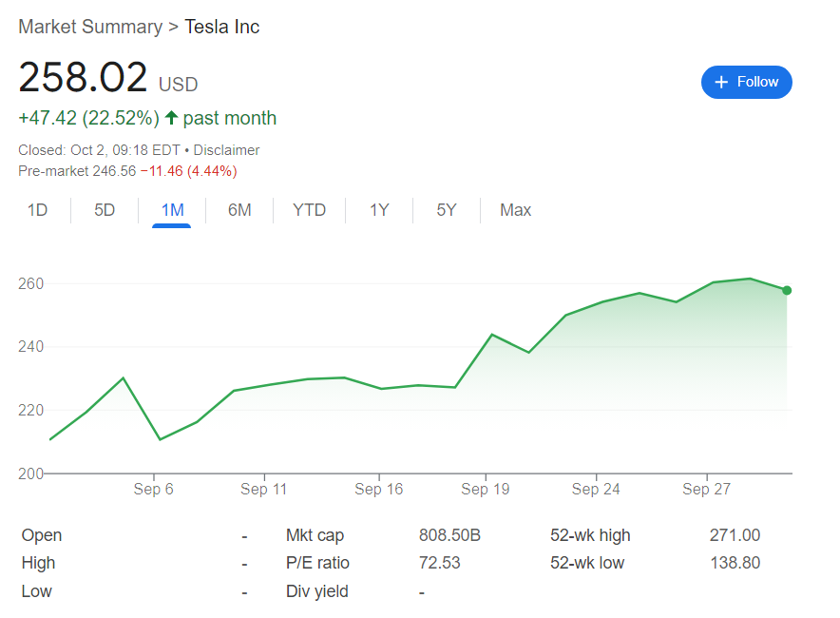
Task: Switch to the 5D range tab
Action: pyautogui.click(x=105, y=210)
